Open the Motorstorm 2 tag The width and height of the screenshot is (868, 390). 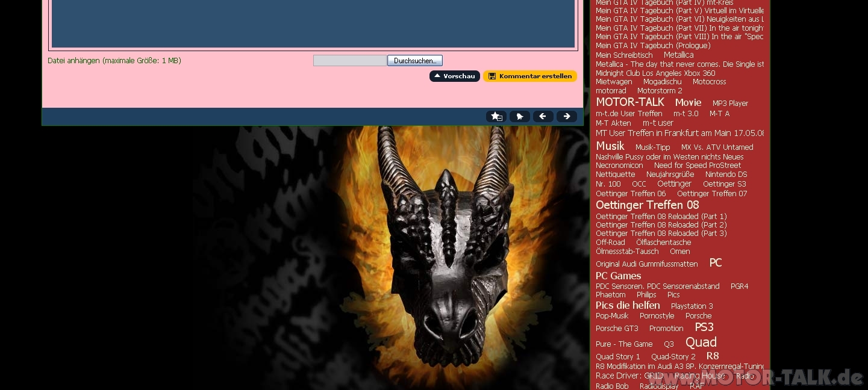click(x=660, y=91)
